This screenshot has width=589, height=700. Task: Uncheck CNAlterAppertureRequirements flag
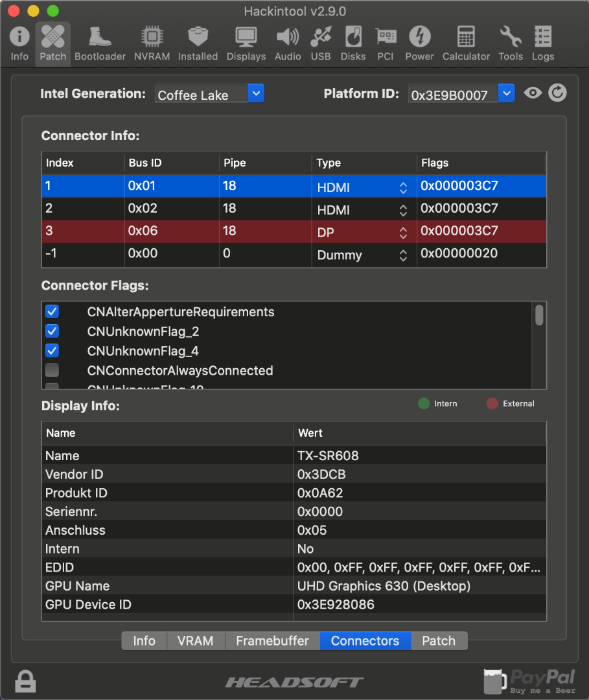(52, 312)
